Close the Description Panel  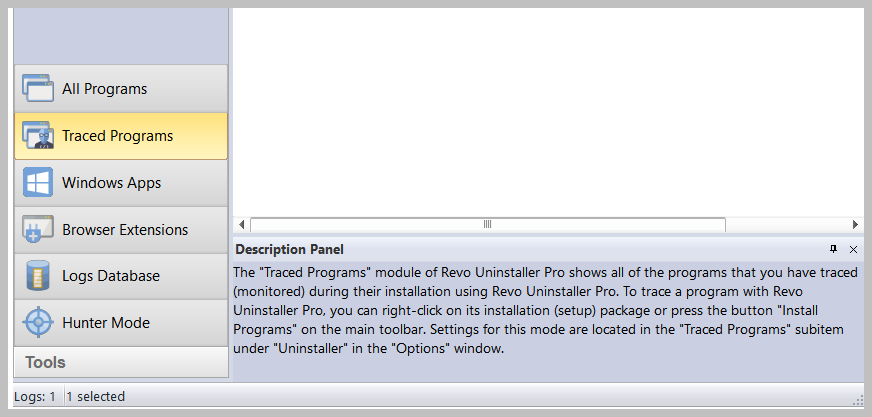(853, 249)
